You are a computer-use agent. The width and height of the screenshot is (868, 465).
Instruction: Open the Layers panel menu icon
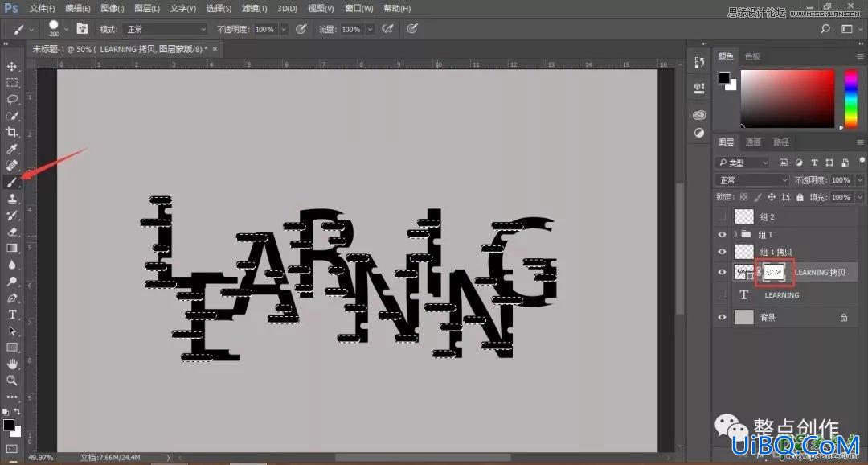tap(860, 142)
